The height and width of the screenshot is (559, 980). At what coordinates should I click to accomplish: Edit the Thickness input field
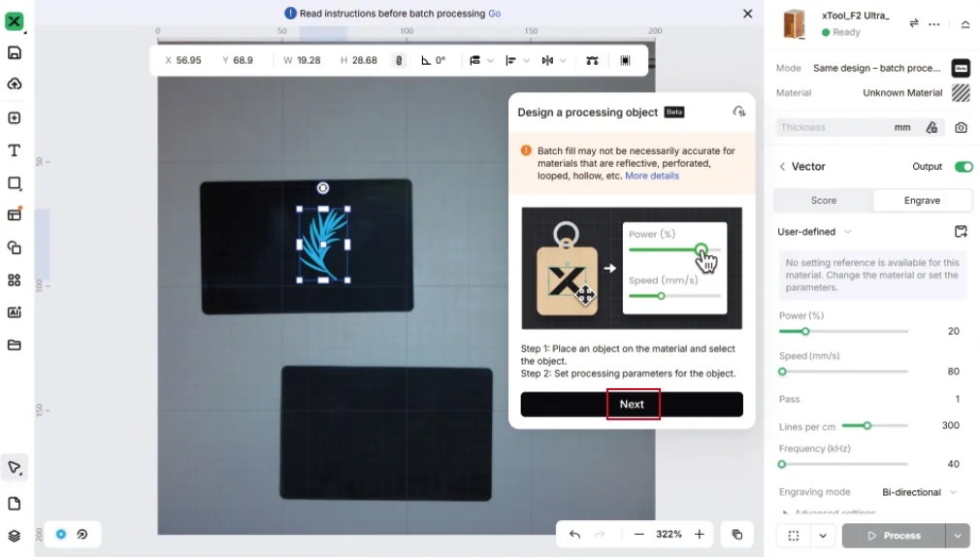834,127
